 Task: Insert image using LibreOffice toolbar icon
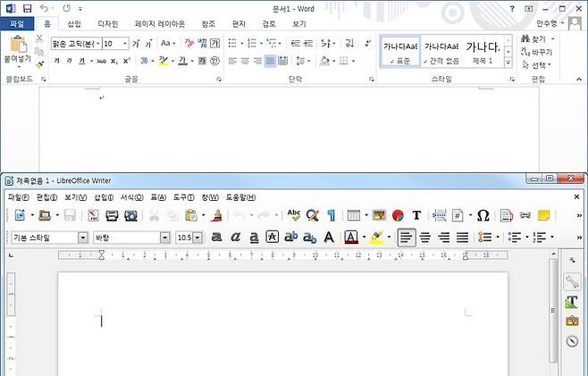[379, 215]
